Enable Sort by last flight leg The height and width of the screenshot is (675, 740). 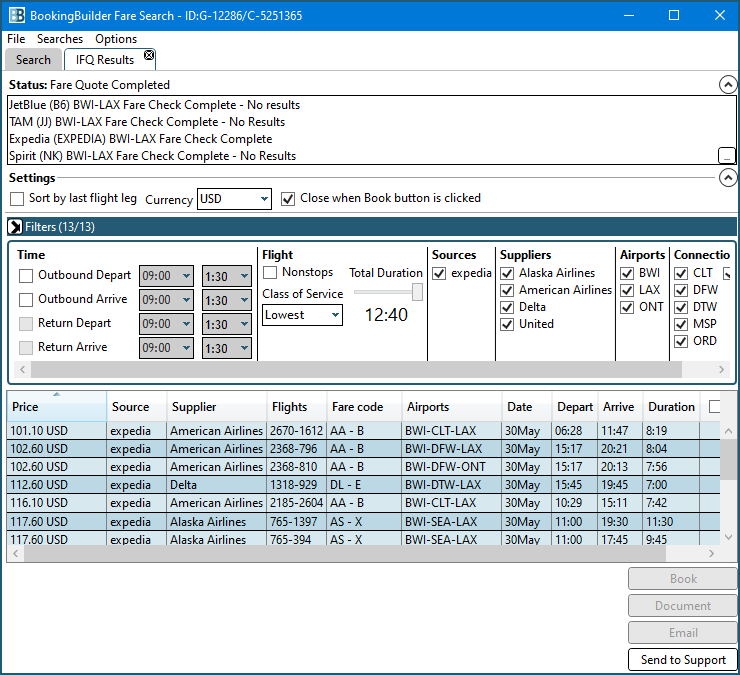click(x=17, y=199)
